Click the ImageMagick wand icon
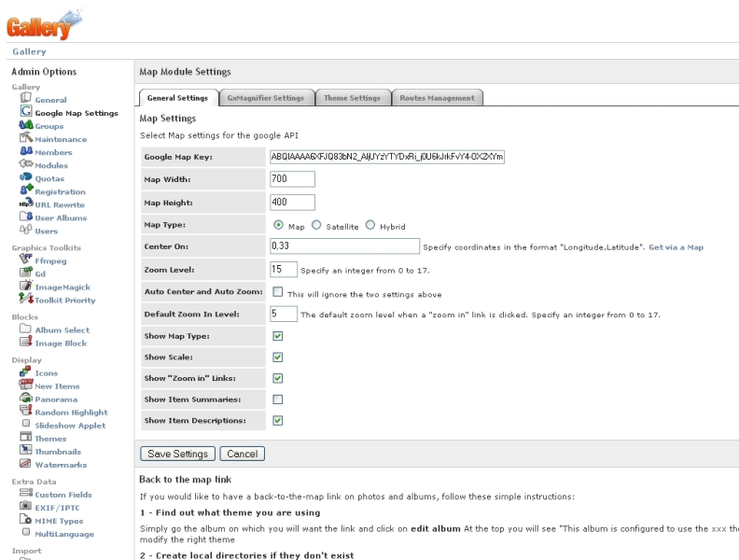Image resolution: width=739 pixels, height=560 pixels. [x=25, y=286]
